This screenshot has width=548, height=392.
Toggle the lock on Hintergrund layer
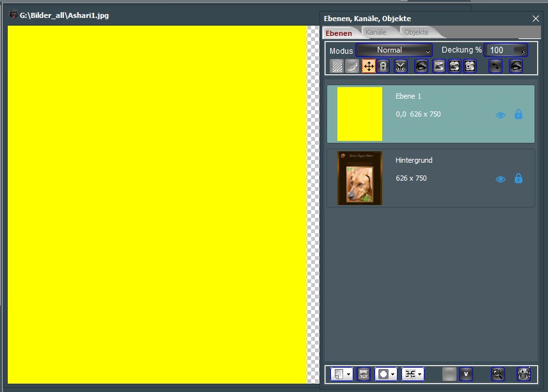[x=519, y=179]
